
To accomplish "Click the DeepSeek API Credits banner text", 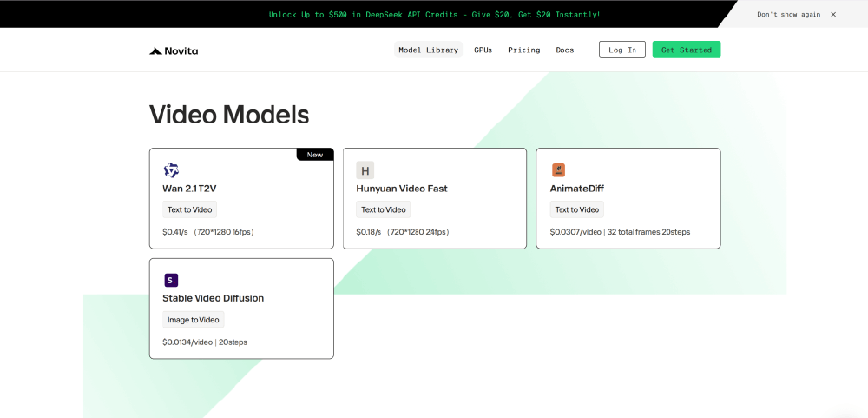I will click(x=434, y=15).
